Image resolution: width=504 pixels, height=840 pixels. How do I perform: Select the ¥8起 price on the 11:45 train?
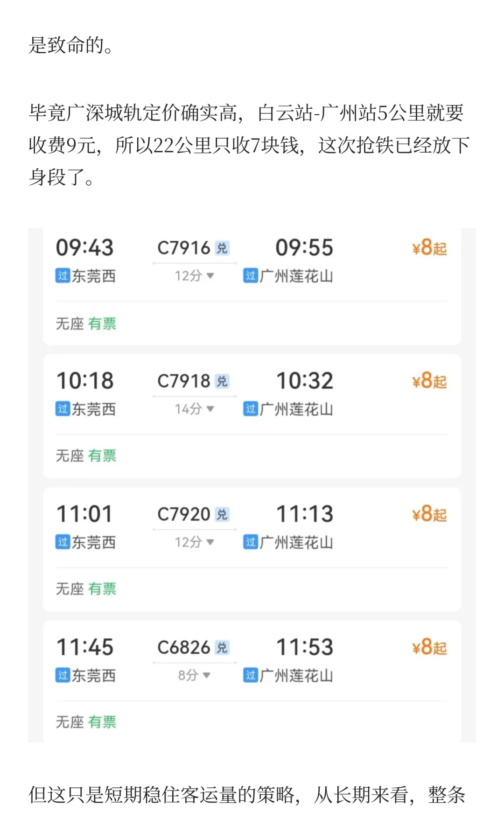pyautogui.click(x=429, y=647)
